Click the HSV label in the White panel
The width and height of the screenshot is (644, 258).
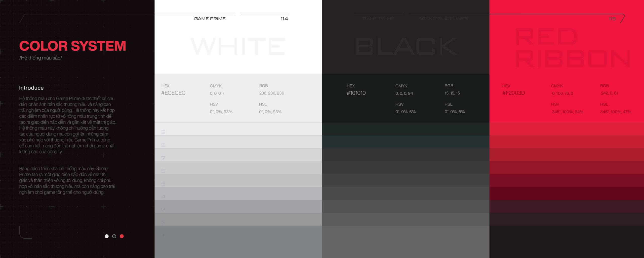click(x=214, y=104)
